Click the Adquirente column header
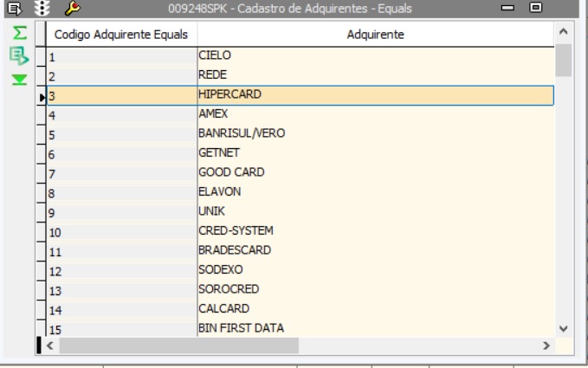 point(376,35)
